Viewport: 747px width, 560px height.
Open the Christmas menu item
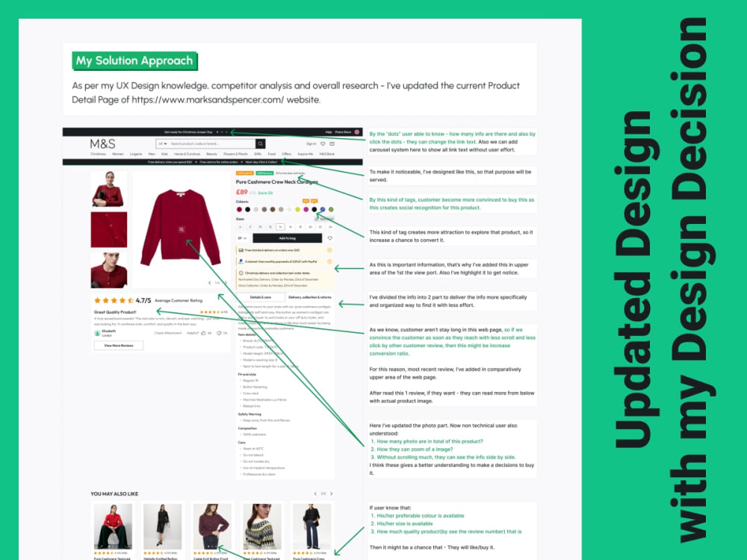pyautogui.click(x=98, y=155)
